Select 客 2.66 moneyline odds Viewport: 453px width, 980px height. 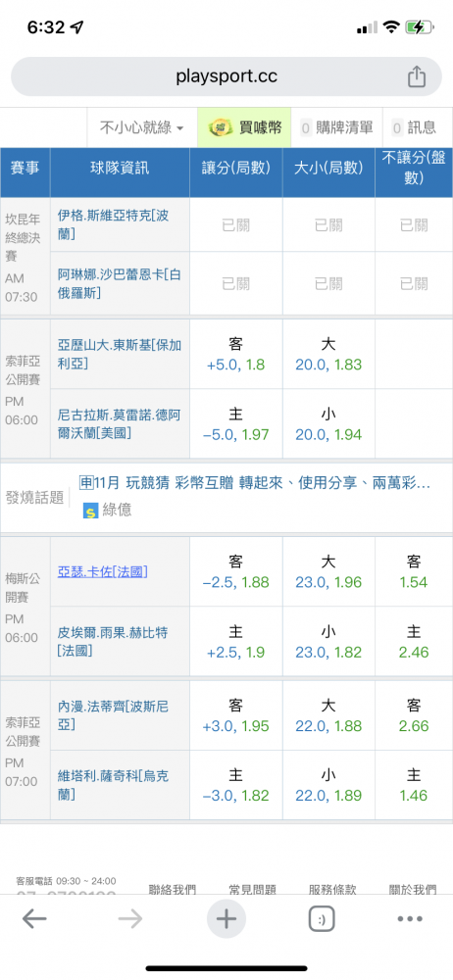(x=414, y=715)
